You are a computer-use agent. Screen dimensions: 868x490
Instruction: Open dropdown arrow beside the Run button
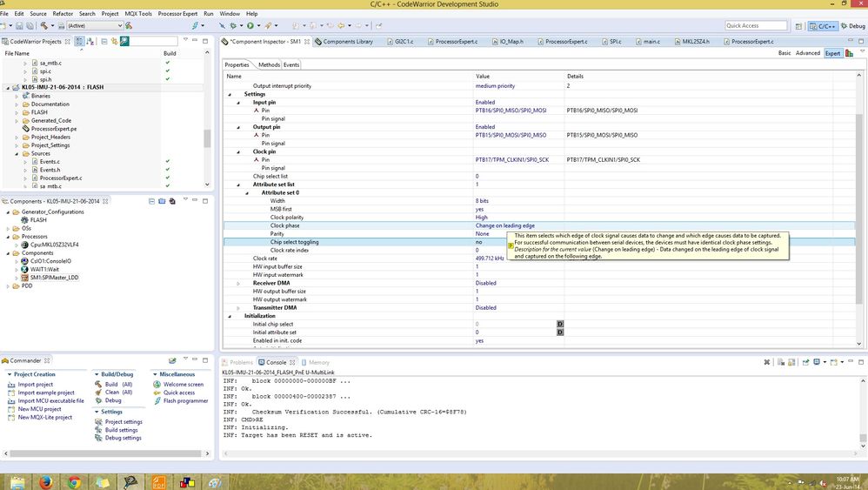[258, 25]
